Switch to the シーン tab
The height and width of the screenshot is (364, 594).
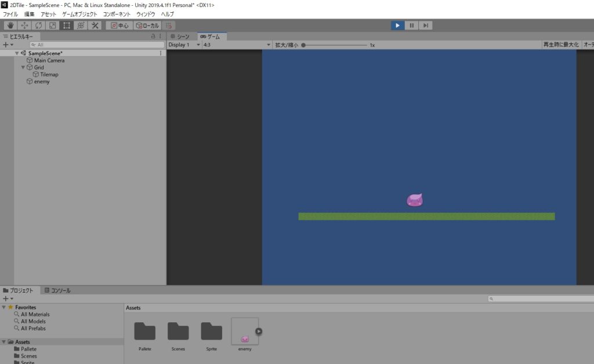tap(180, 37)
